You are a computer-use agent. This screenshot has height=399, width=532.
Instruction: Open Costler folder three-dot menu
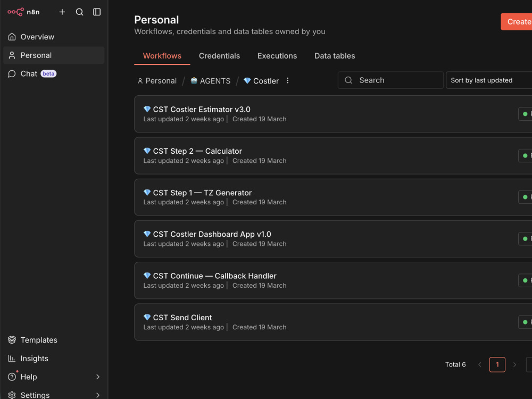[287, 80]
